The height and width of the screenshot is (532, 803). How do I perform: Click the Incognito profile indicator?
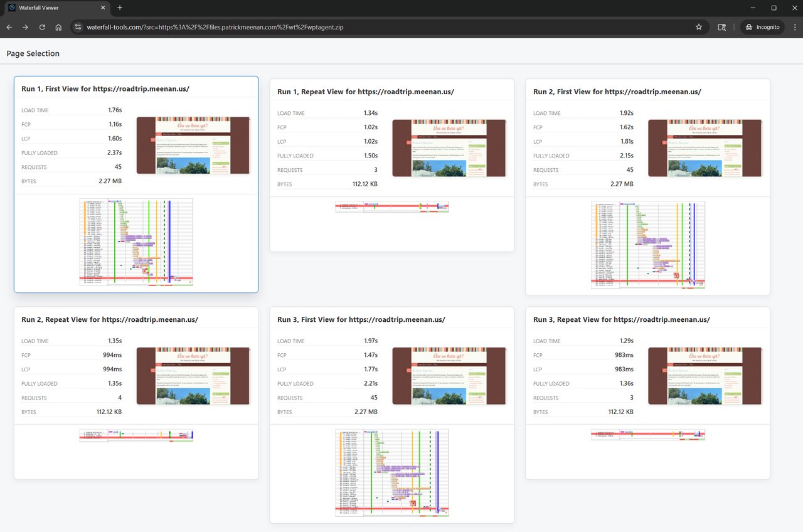click(763, 27)
